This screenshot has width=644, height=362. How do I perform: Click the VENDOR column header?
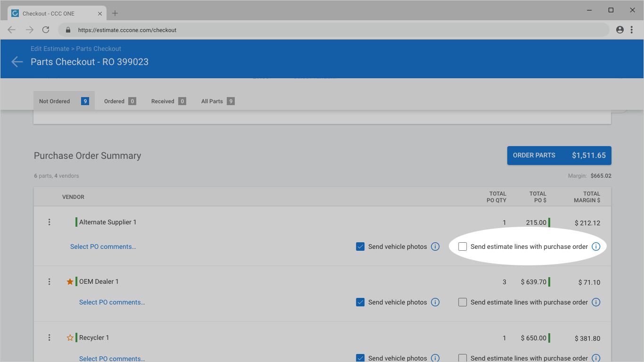73,197
